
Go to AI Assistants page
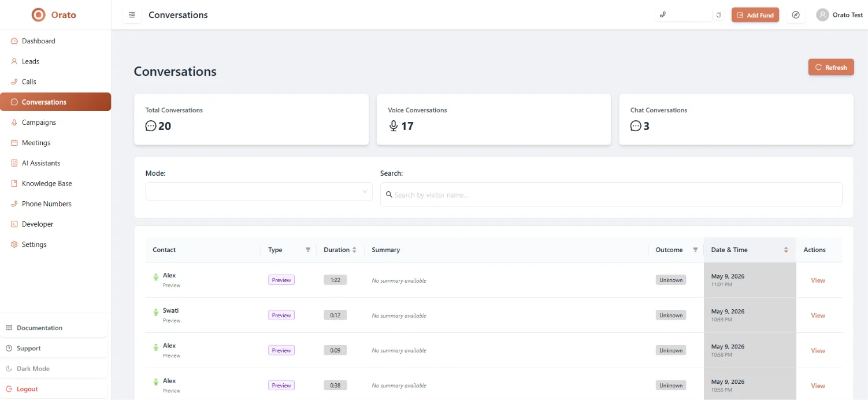(x=55, y=163)
